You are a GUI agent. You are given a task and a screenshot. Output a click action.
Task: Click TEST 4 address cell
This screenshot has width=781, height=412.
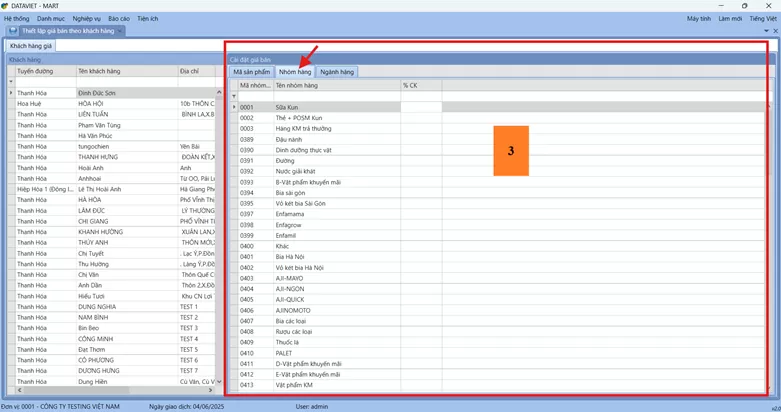[x=197, y=339]
